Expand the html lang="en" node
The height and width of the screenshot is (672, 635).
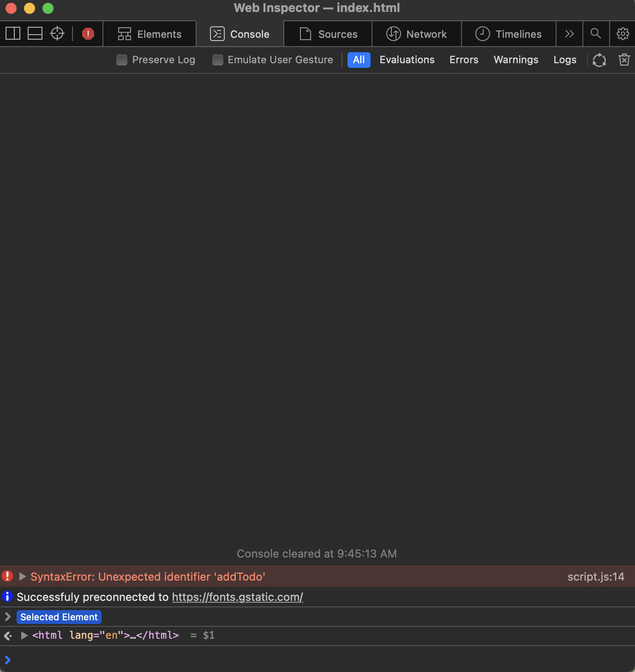point(24,636)
